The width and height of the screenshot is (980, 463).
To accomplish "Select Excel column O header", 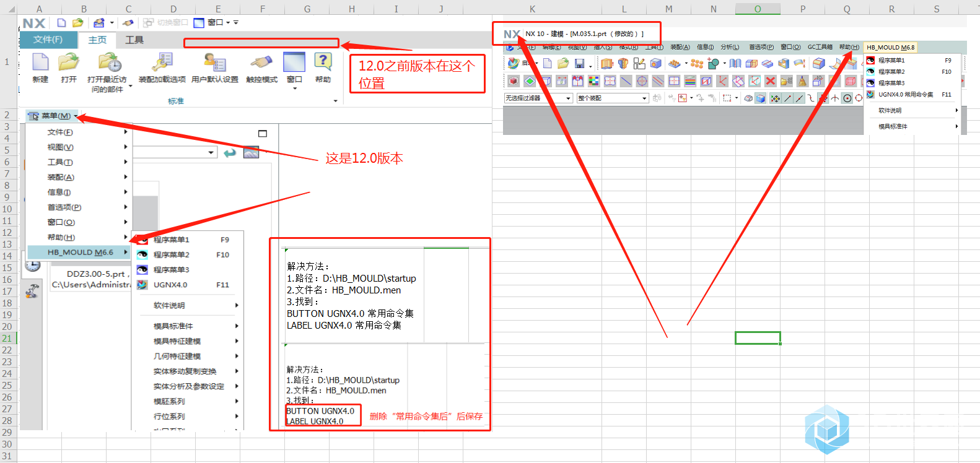I will tap(758, 9).
